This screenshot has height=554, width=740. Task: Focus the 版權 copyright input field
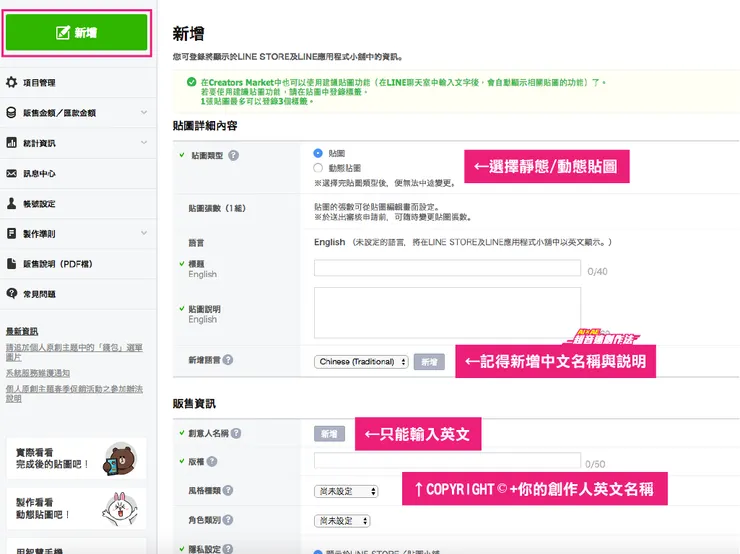447,461
